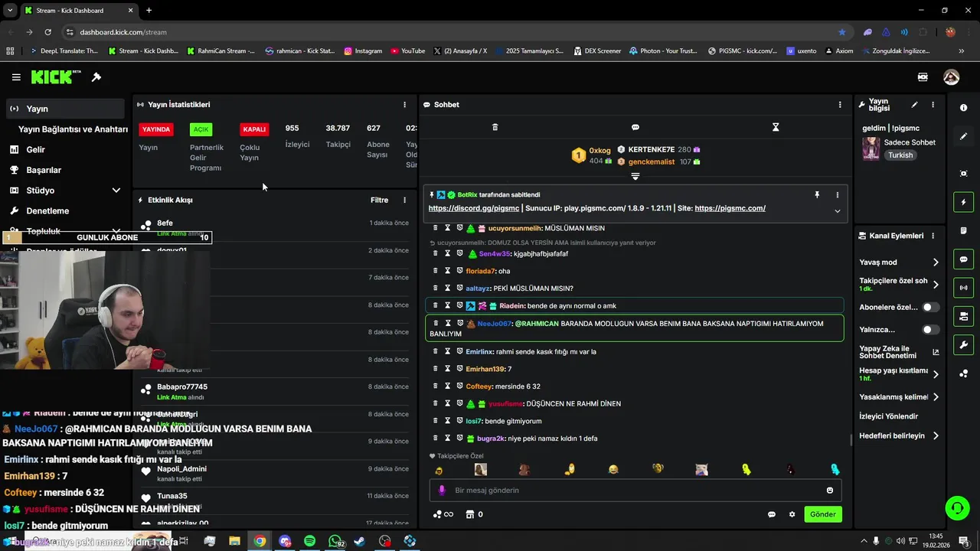Open the shop icon showing 0 below the chat
Viewport: 980px width, 551px height.
pos(475,514)
